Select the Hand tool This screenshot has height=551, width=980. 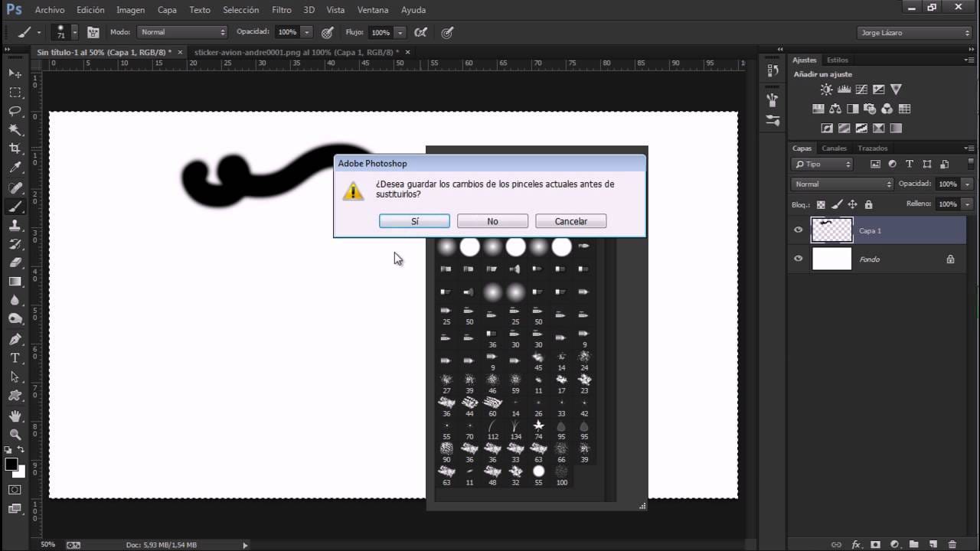[15, 416]
